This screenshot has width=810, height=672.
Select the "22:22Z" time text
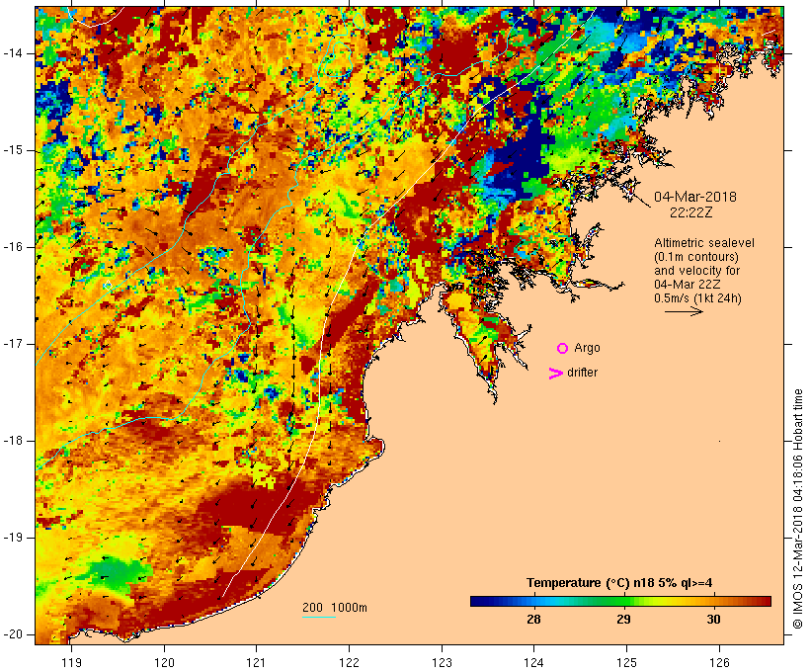(x=691, y=211)
